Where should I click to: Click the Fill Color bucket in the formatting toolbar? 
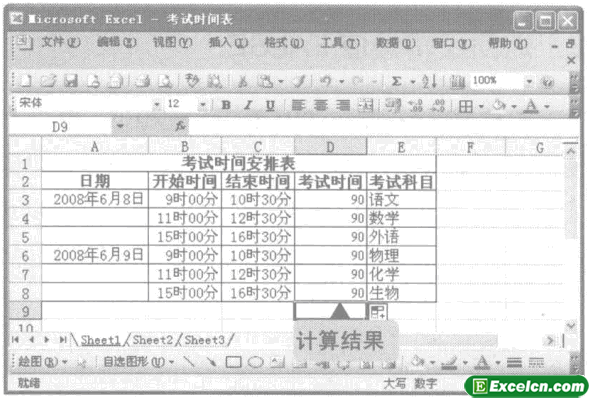pyautogui.click(x=500, y=106)
